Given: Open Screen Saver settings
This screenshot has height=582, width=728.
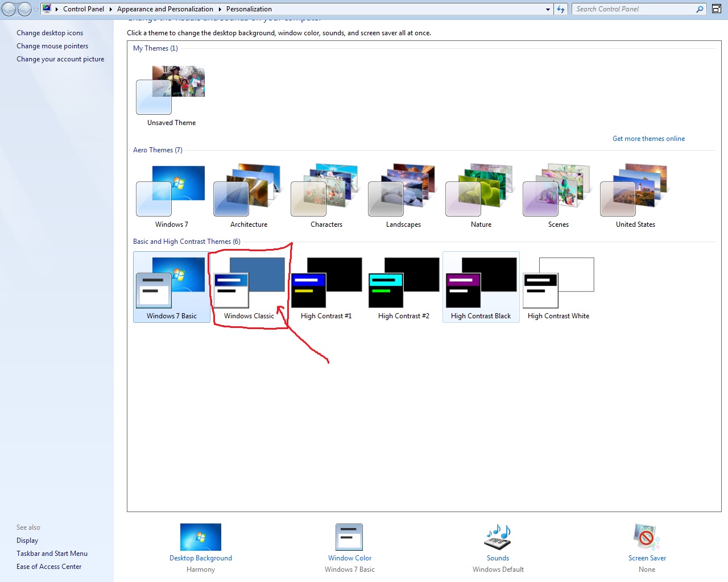Looking at the screenshot, I should click(646, 537).
